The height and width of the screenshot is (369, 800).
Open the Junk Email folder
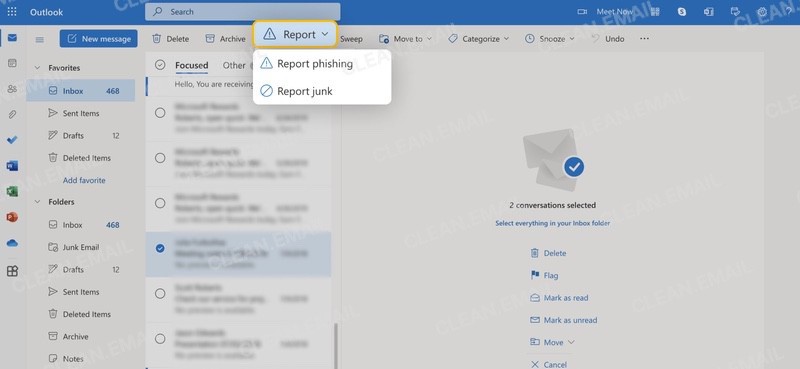point(81,247)
